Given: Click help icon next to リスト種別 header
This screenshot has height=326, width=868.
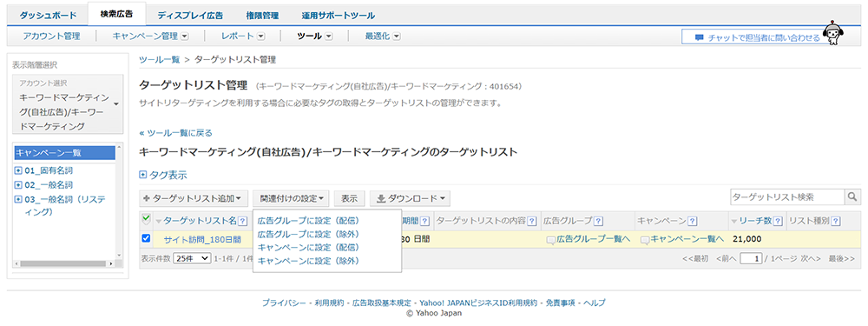Looking at the screenshot, I should coord(836,222).
